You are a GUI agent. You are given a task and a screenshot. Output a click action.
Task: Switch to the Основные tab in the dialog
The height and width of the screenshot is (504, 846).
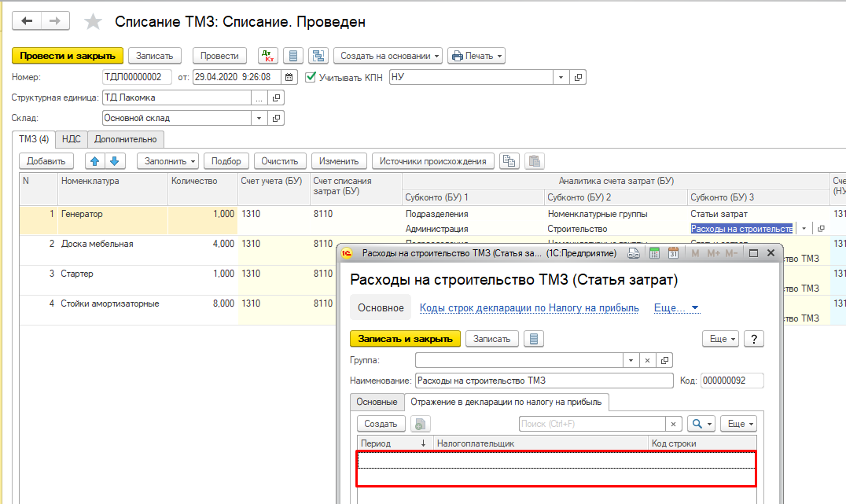point(377,402)
